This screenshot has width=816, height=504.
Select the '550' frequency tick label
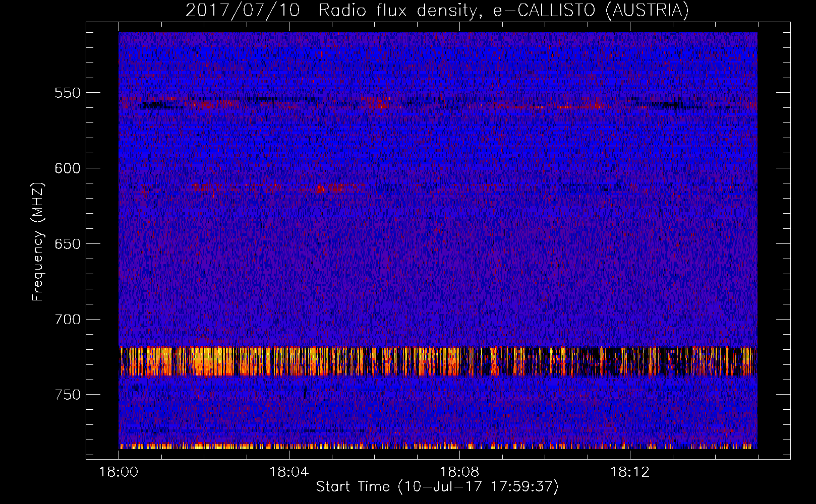[x=68, y=93]
